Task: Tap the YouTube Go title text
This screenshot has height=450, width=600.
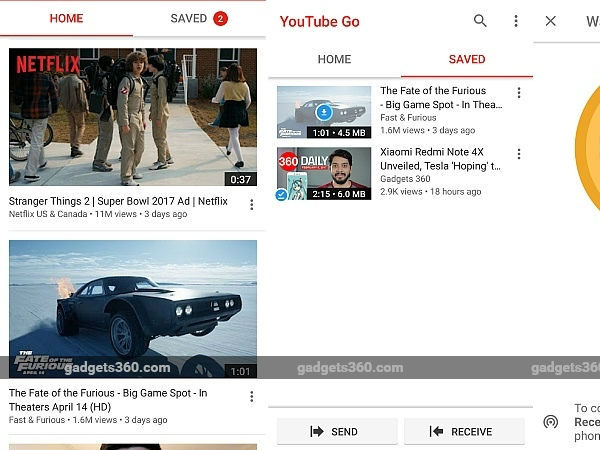Action: point(320,21)
